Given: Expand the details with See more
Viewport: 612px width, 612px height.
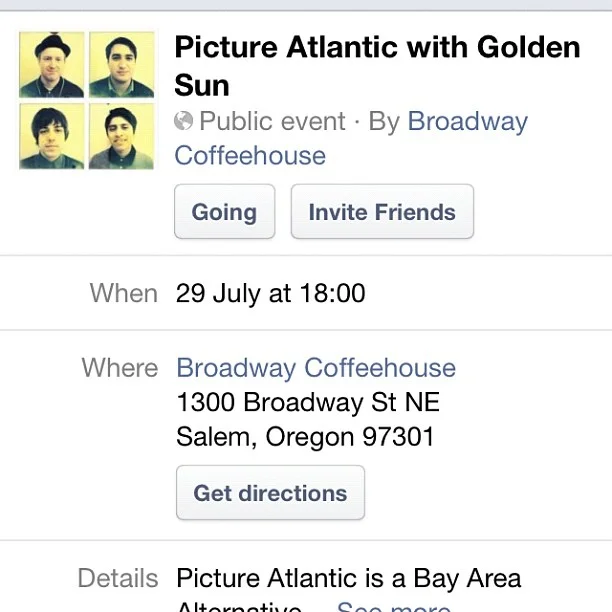Looking at the screenshot, I should [x=393, y=606].
